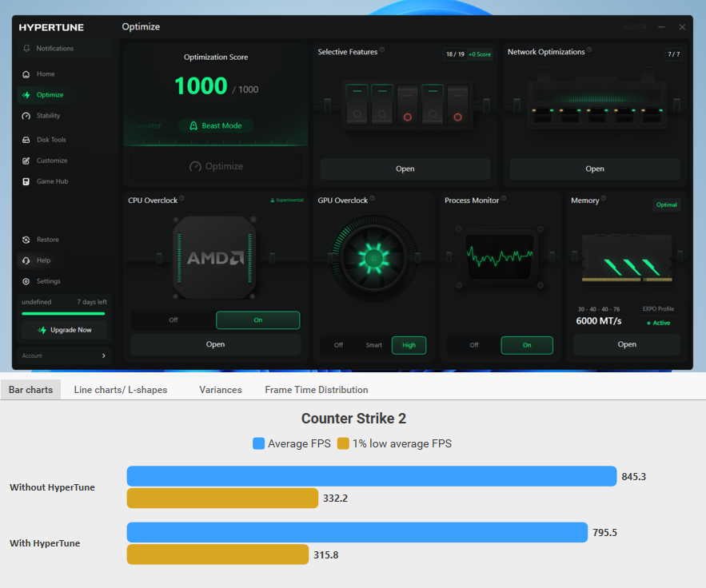Select Beast Mode pill
The width and height of the screenshot is (706, 588).
point(216,126)
